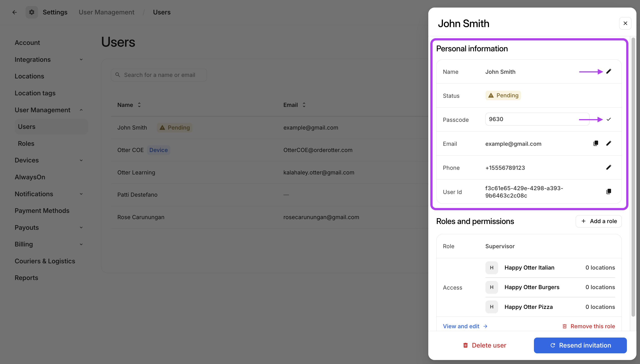Click the Supervisor role value
Image resolution: width=640 pixels, height=364 pixels.
tap(500, 246)
